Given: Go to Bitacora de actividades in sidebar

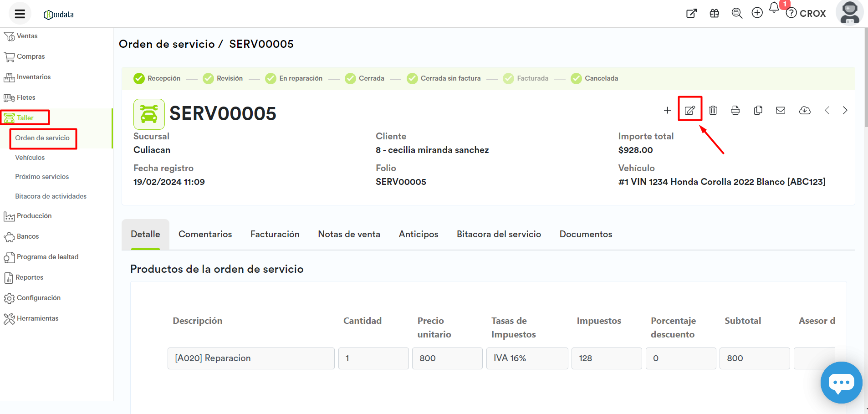Looking at the screenshot, I should [x=51, y=196].
